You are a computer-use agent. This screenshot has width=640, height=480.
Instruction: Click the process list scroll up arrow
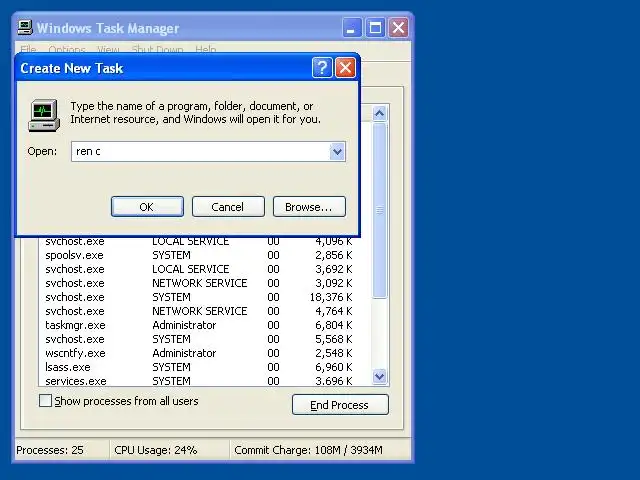(x=380, y=113)
